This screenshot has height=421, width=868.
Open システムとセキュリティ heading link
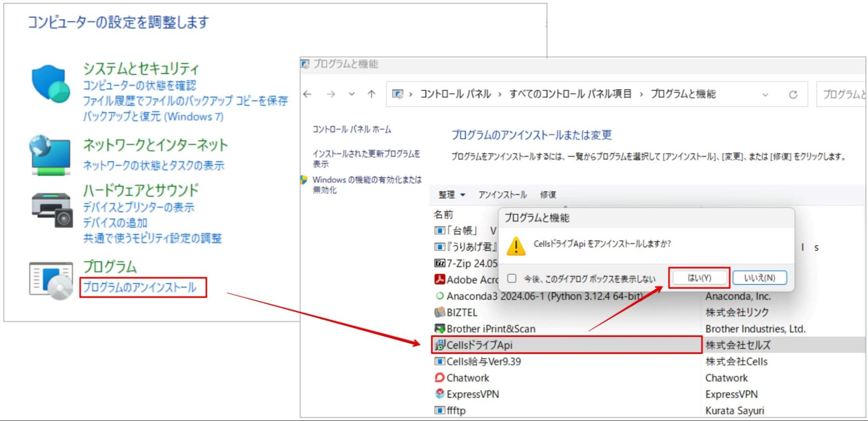(x=141, y=68)
